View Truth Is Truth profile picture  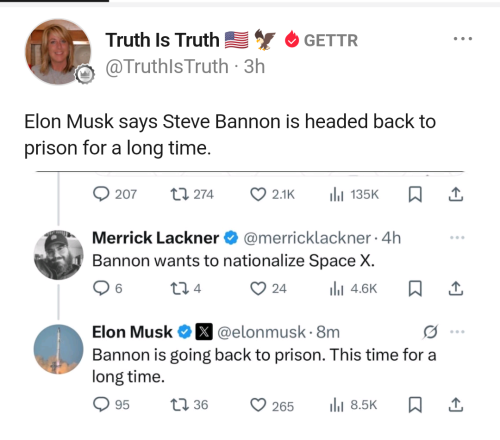(58, 52)
